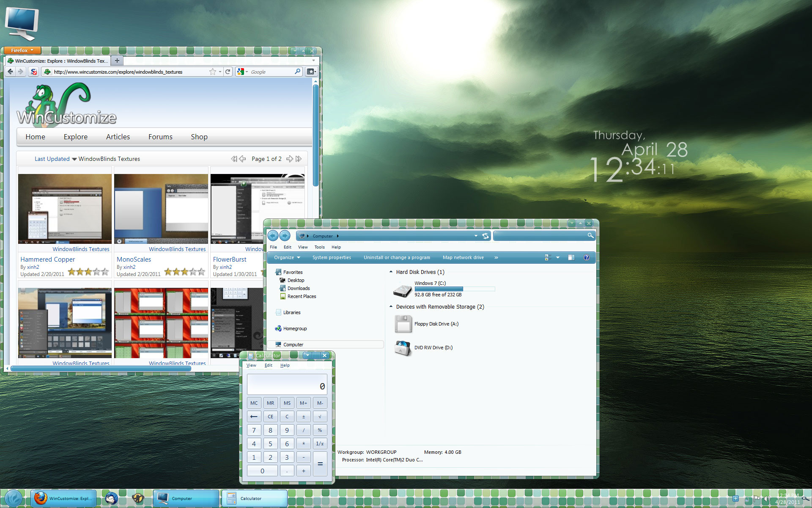The height and width of the screenshot is (508, 812).
Task: Select DVD RW Drive (D:) icon
Action: pos(403,348)
